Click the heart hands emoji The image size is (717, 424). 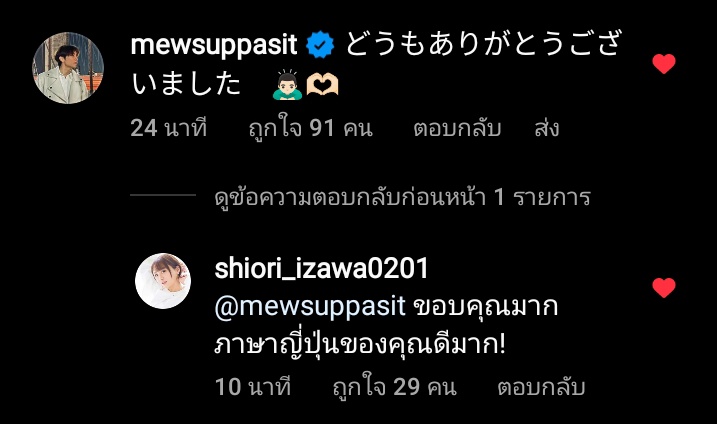322,85
